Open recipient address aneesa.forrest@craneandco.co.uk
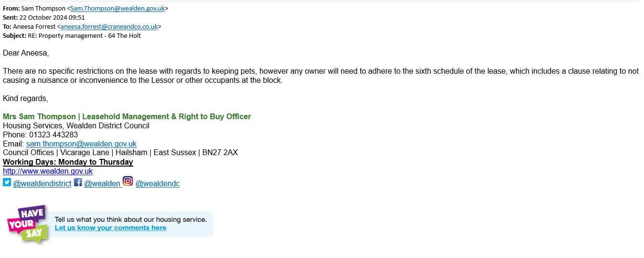 [109, 26]
